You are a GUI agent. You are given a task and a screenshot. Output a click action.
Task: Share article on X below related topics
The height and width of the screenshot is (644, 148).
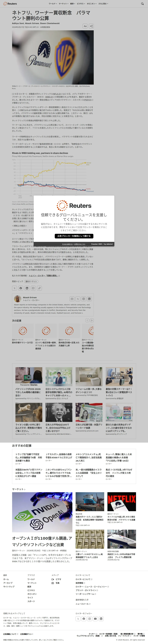click(x=15, y=288)
